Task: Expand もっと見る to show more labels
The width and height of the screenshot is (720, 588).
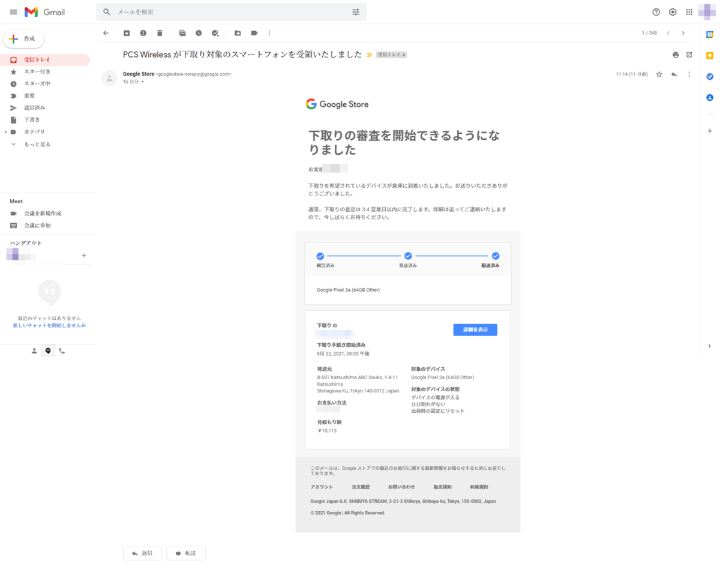Action: (x=37, y=145)
